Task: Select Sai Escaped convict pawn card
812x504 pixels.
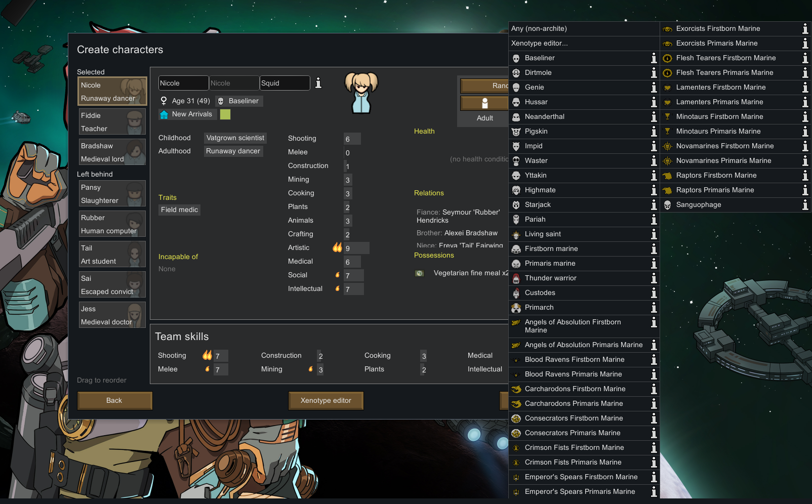Action: (x=112, y=285)
